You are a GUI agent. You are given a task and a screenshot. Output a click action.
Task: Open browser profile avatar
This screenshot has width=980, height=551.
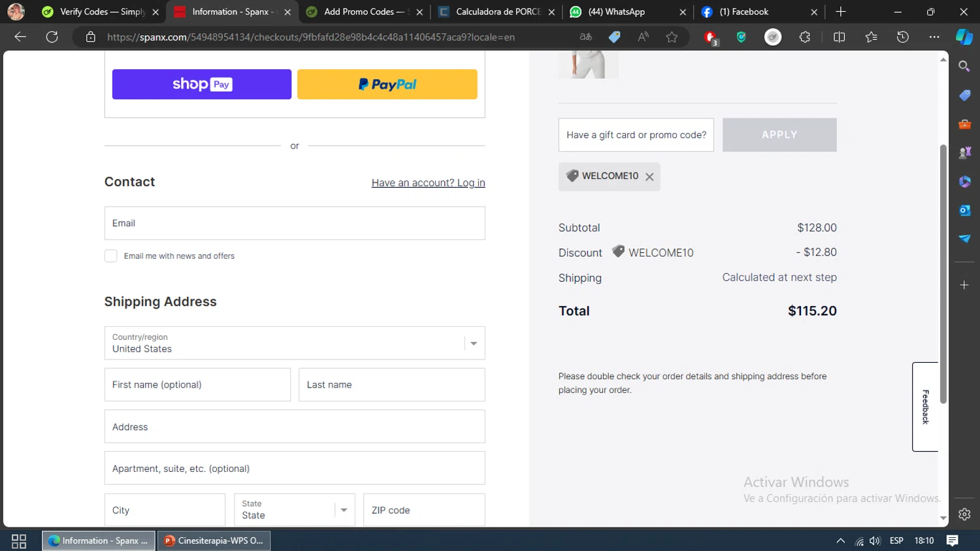16,12
